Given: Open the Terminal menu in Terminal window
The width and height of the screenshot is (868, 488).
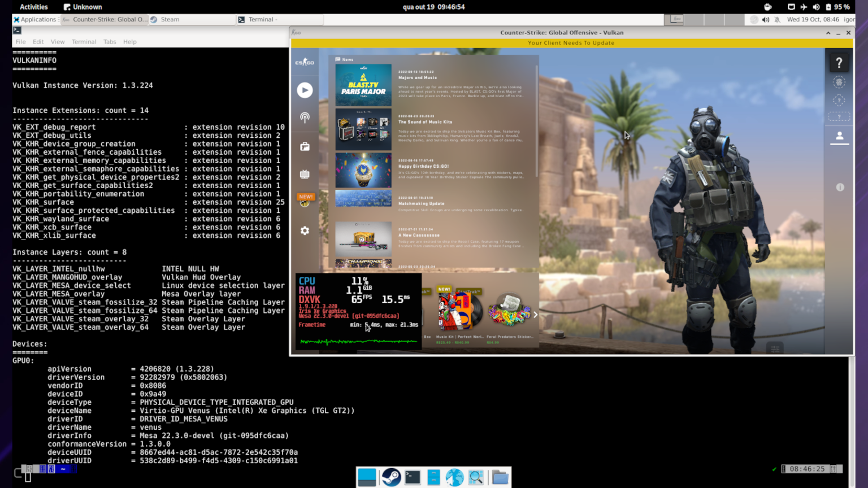Looking at the screenshot, I should point(84,42).
